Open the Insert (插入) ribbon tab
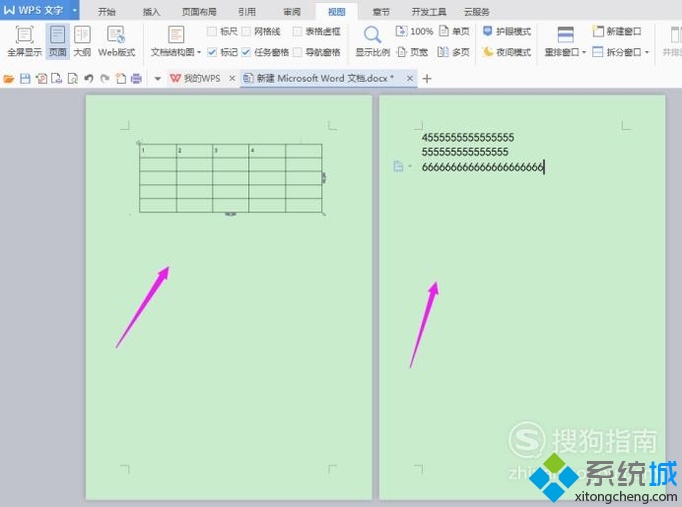 151,12
